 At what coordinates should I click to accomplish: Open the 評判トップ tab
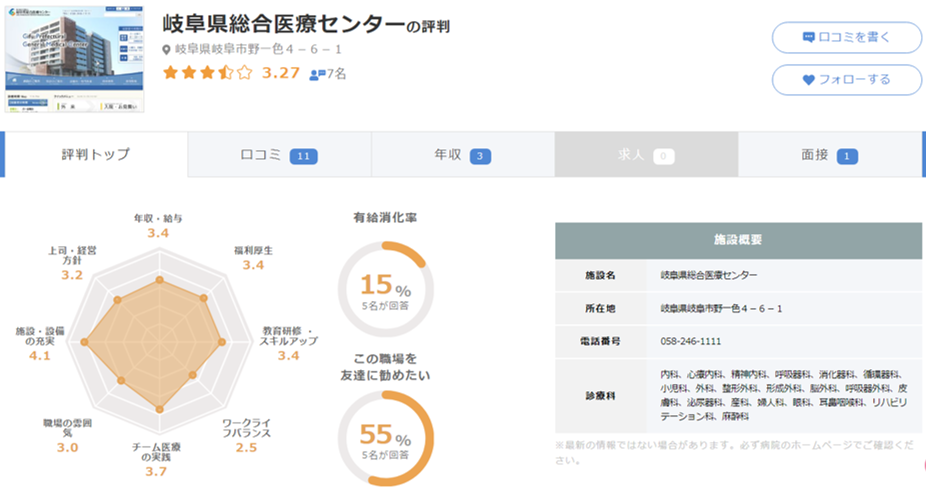(x=96, y=155)
